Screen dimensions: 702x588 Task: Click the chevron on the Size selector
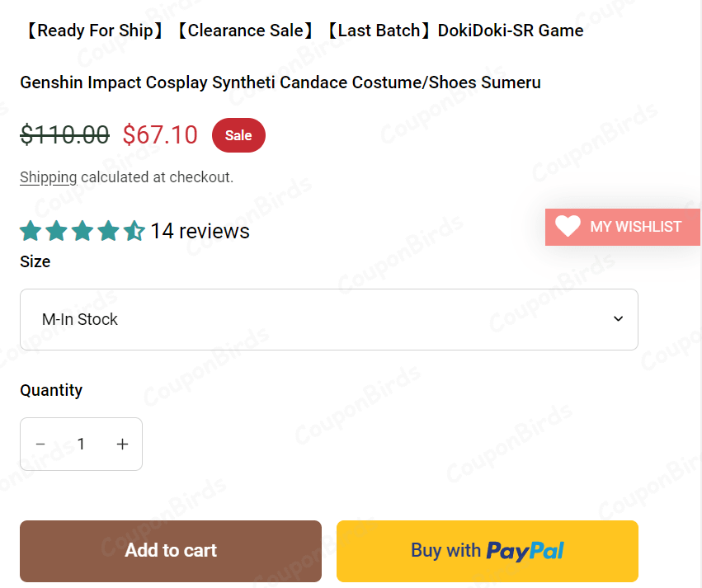pos(618,319)
